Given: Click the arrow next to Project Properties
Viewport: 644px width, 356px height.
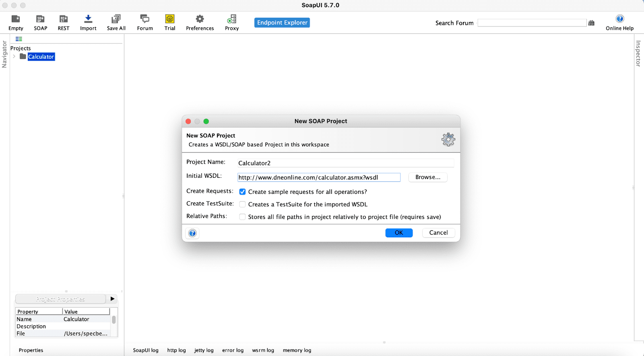Looking at the screenshot, I should (x=113, y=298).
